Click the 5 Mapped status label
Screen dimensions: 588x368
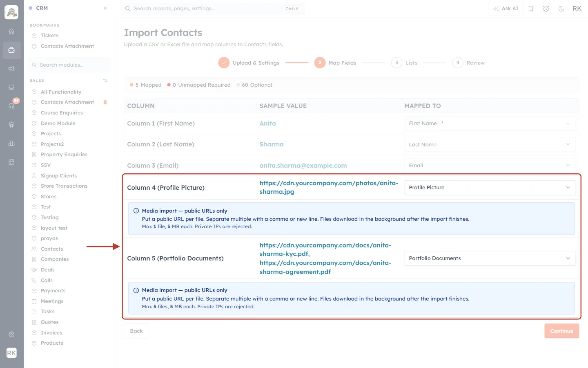[x=146, y=85]
